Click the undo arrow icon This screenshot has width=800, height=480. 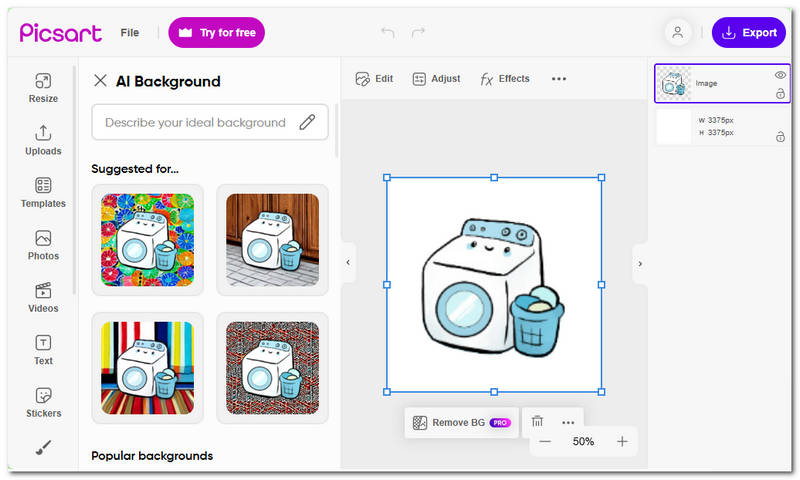pyautogui.click(x=388, y=33)
